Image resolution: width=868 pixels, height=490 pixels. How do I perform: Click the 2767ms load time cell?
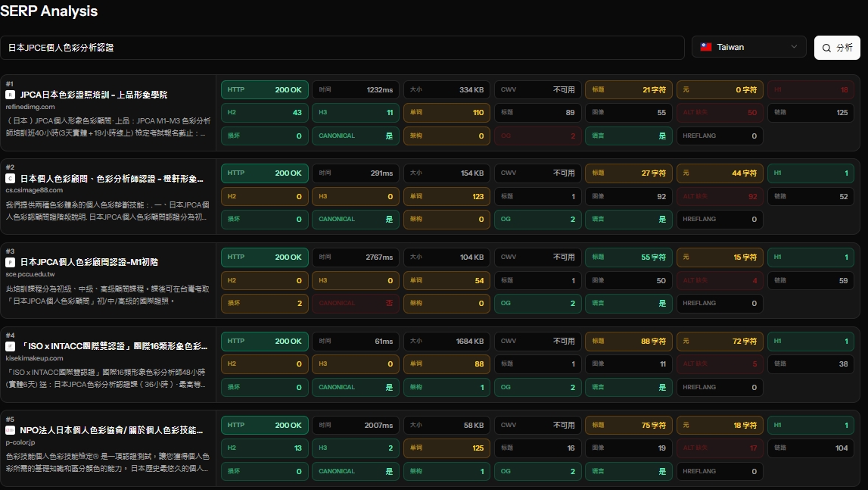tap(356, 257)
